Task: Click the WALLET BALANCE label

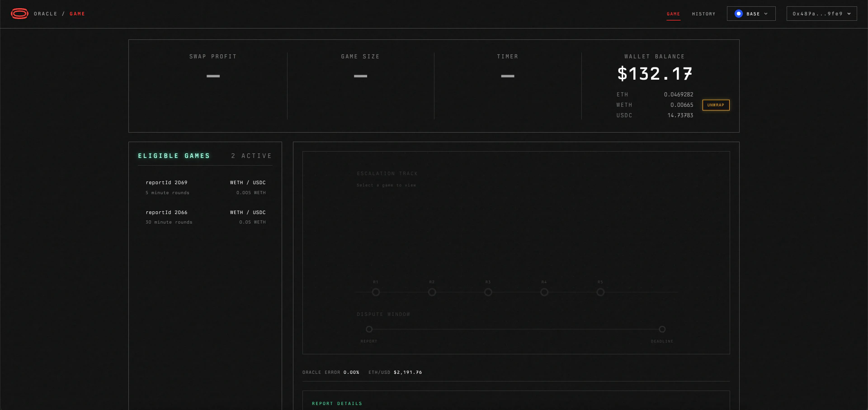Action: point(655,57)
